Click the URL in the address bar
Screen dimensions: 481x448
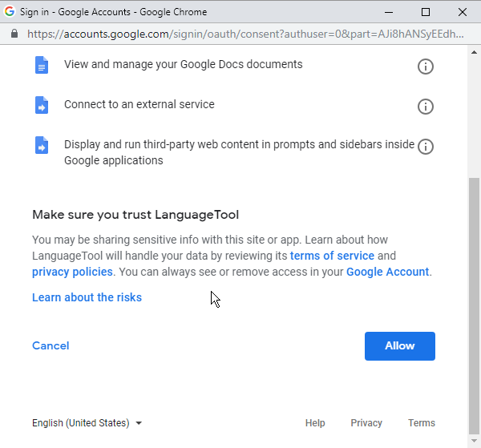[245, 34]
